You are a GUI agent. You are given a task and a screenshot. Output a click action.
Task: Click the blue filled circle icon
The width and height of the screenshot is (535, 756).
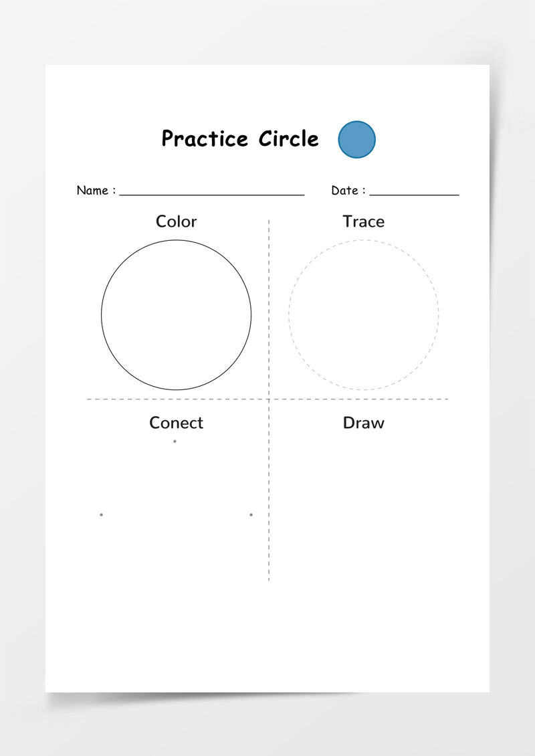[x=356, y=139]
